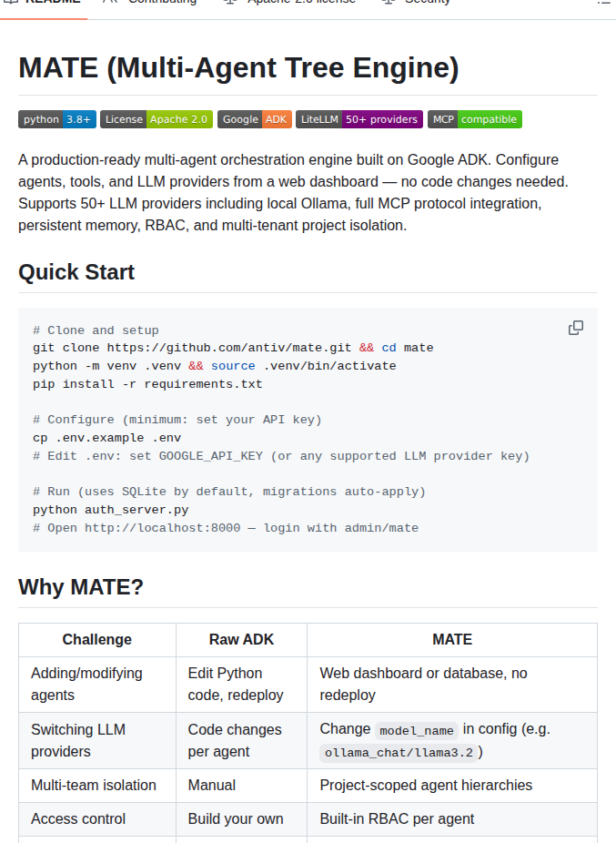Select the README tab
616x843 pixels.
coord(44,2)
